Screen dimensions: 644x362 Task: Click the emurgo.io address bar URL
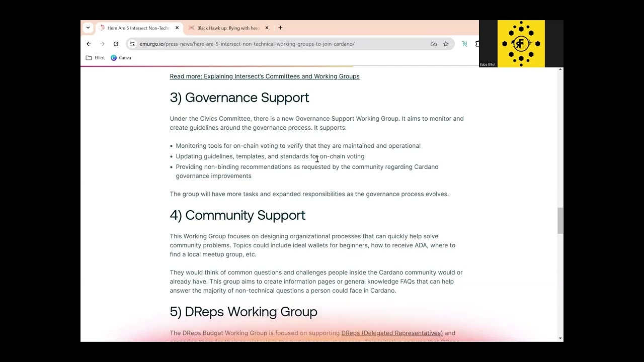click(x=247, y=44)
